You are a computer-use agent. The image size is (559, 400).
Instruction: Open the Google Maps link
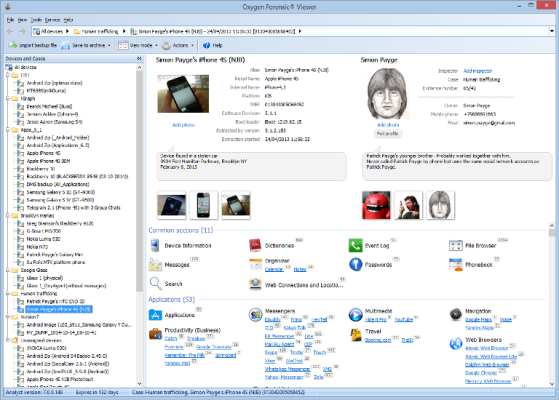[478, 319]
